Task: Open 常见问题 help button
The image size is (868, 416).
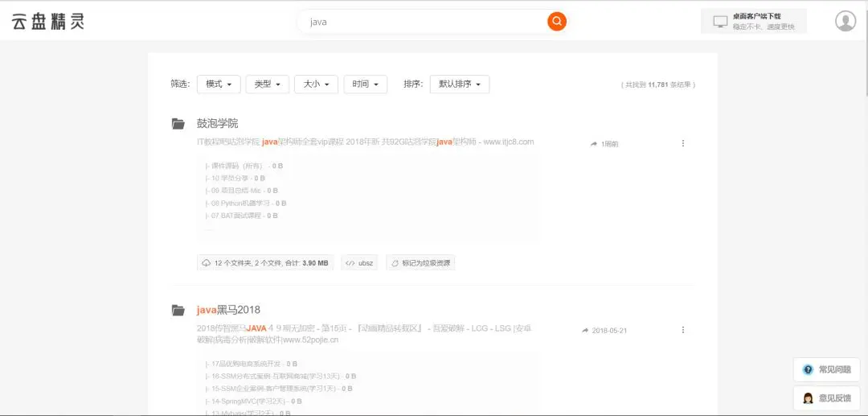Action: (x=827, y=369)
